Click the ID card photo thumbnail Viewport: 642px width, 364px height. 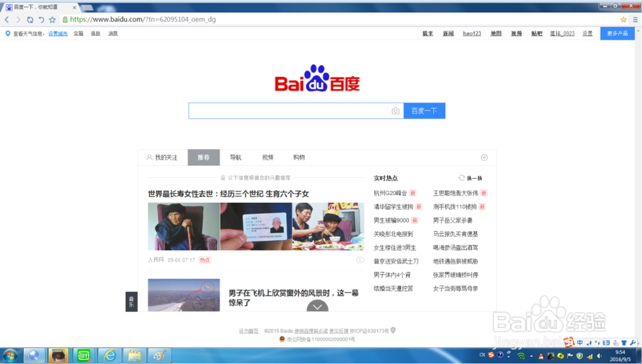[x=256, y=227]
